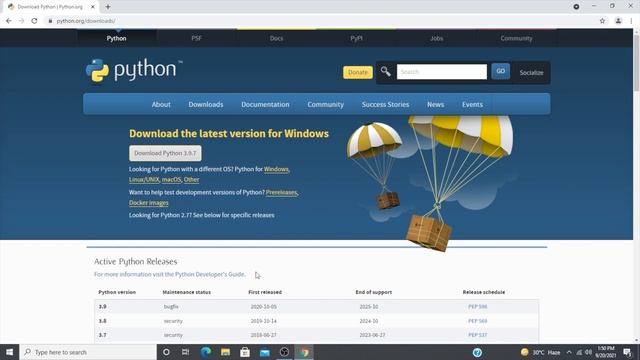Open the Documentation menu
Screen dimensions: 640x360
[x=265, y=104]
